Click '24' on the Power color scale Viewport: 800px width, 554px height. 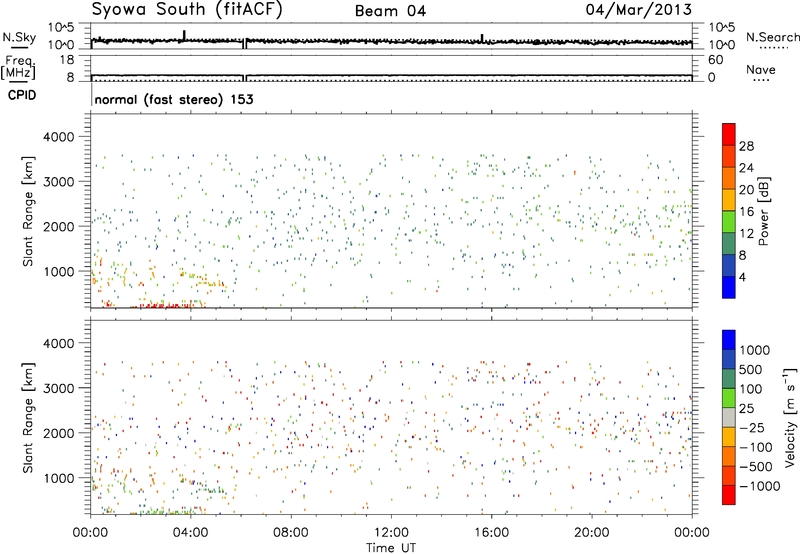746,168
